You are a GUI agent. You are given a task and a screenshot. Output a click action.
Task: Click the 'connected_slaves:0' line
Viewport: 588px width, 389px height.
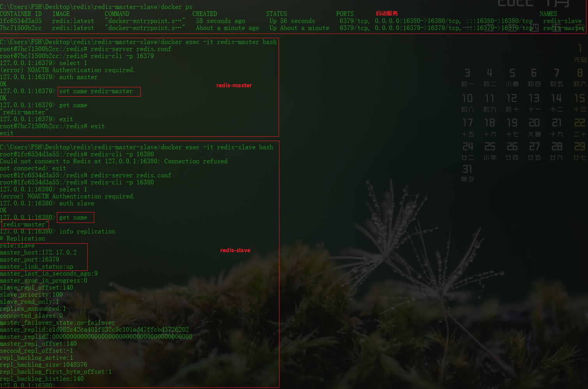pyautogui.click(x=32, y=315)
